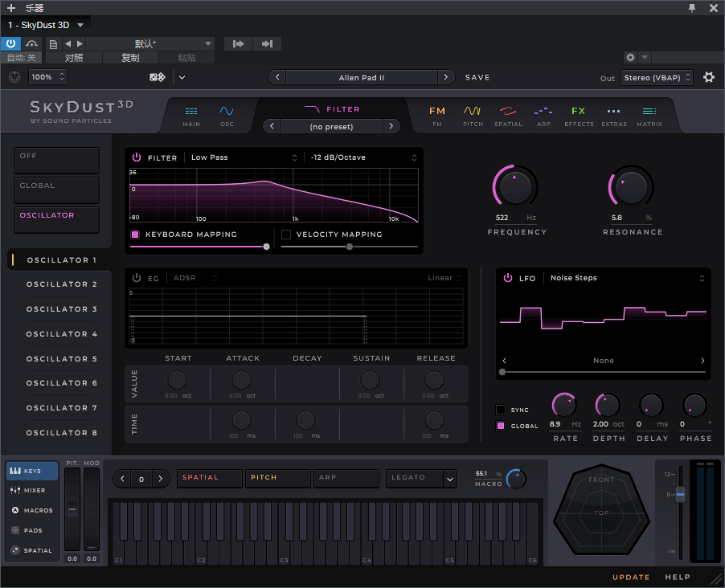Go to next preset after Alien Pad II
This screenshot has width=725, height=588.
445,77
